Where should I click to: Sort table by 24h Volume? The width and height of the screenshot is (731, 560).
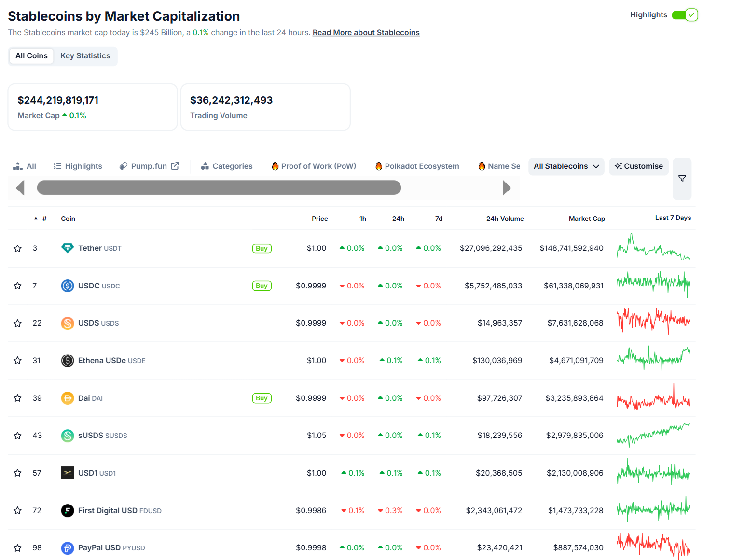[x=505, y=219]
